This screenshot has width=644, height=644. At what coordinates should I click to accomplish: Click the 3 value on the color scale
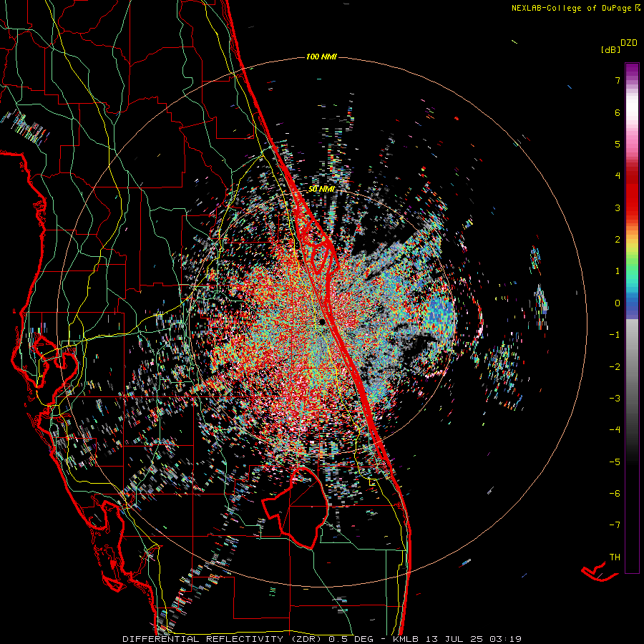618,208
